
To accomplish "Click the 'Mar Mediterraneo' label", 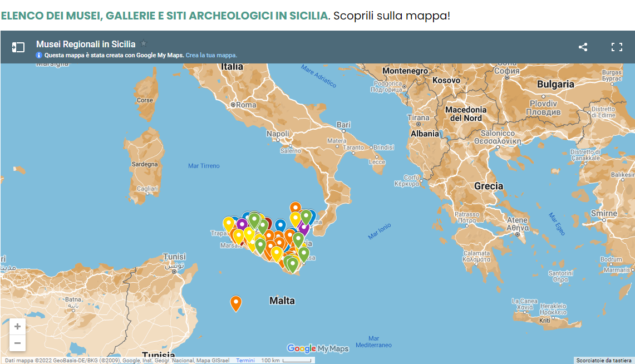I will (x=373, y=342).
